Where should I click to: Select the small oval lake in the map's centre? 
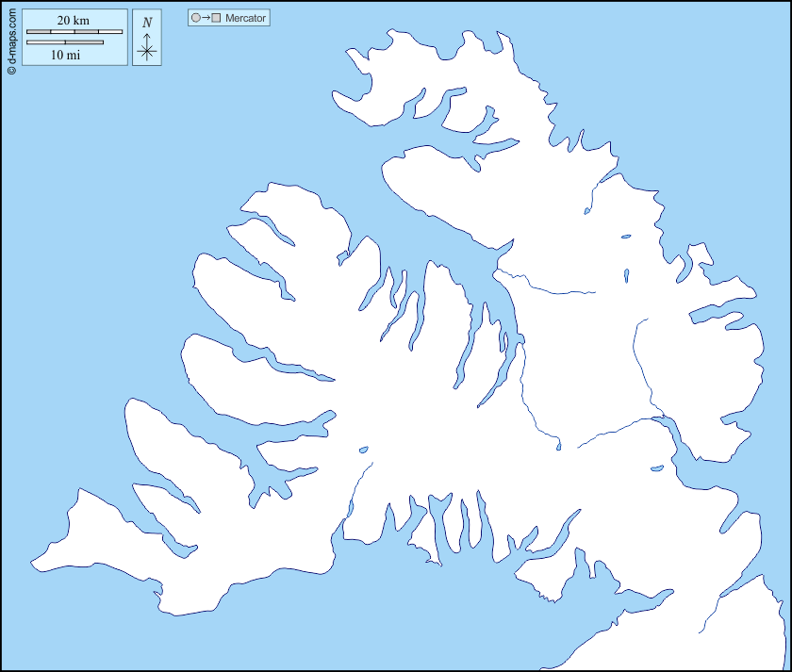tap(363, 450)
